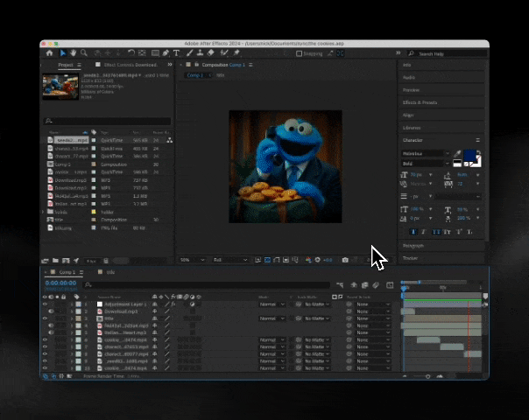Viewport: 529px width, 420px height.
Task: Select the Brush tool
Action: 189,52
